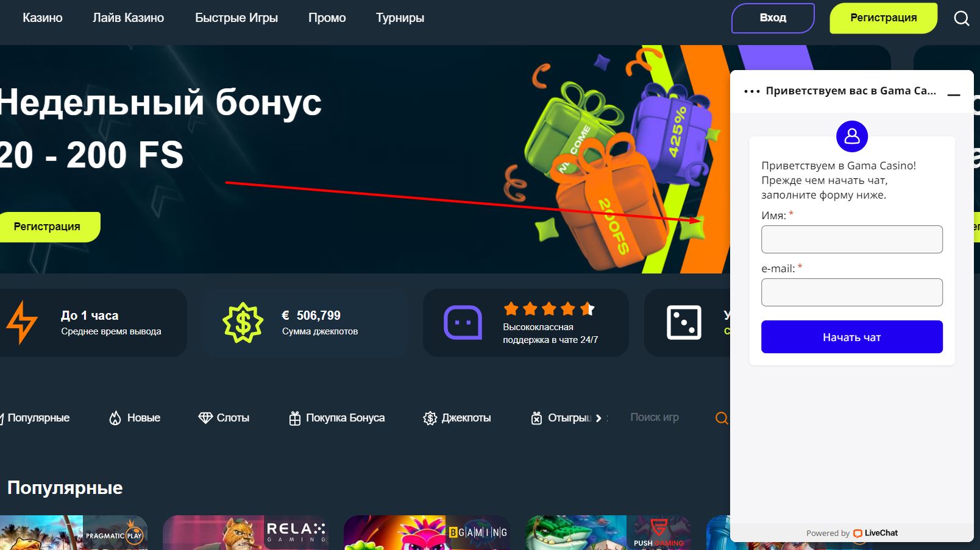Click the gift icon beside Покупка Бонуса
Viewport: 980px width, 550px height.
[x=295, y=418]
